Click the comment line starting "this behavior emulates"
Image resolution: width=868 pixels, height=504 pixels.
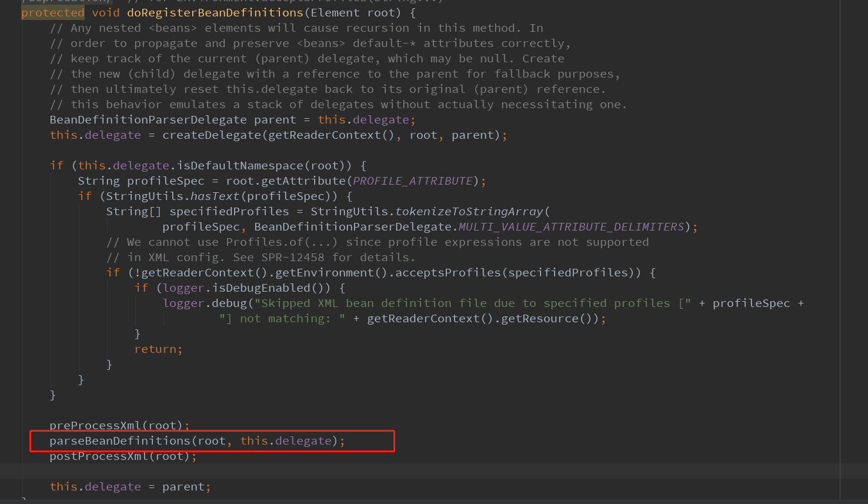pyautogui.click(x=339, y=104)
